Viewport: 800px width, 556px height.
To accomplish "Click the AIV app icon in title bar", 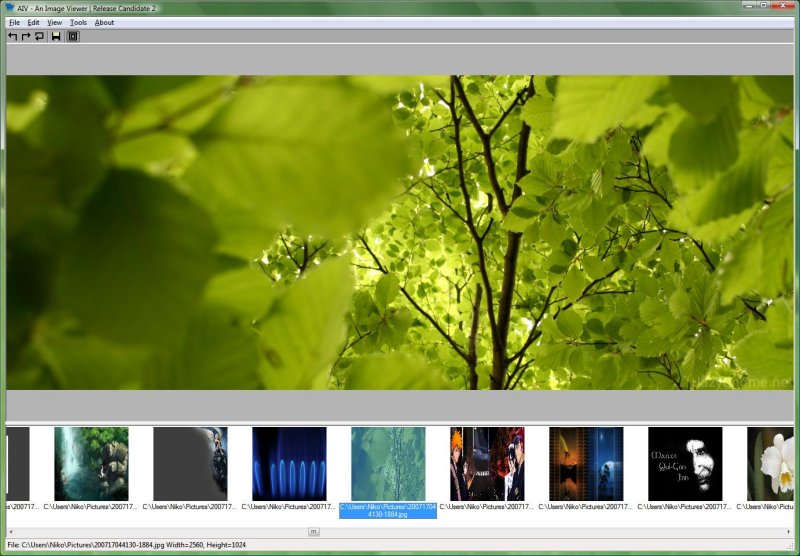I will (x=11, y=7).
